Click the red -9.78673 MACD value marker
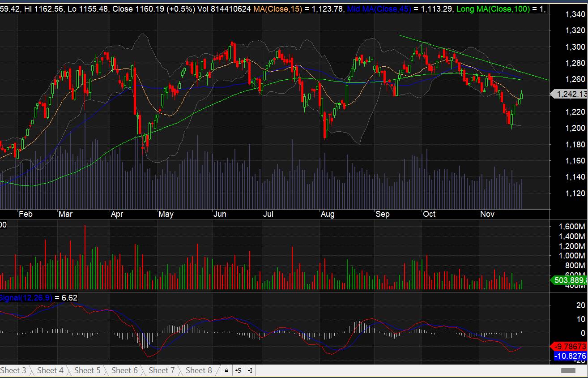This screenshot has height=378, width=588. [x=569, y=347]
